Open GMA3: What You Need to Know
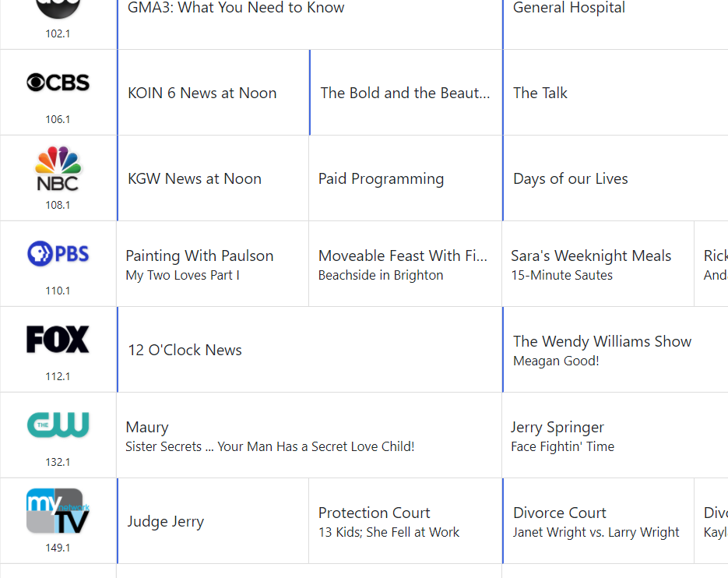Screen dimensions: 728x578 click(236, 9)
